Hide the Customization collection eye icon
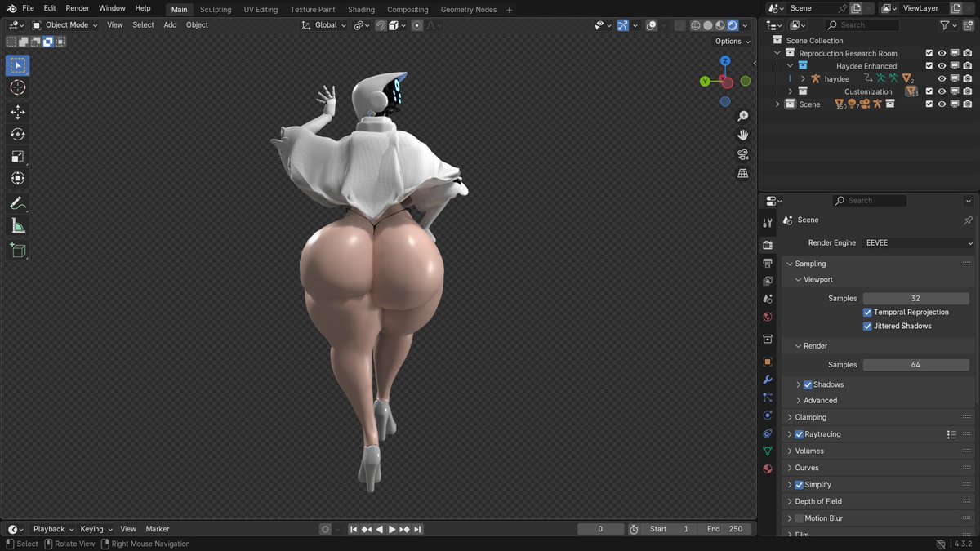The image size is (980, 551). tap(942, 91)
